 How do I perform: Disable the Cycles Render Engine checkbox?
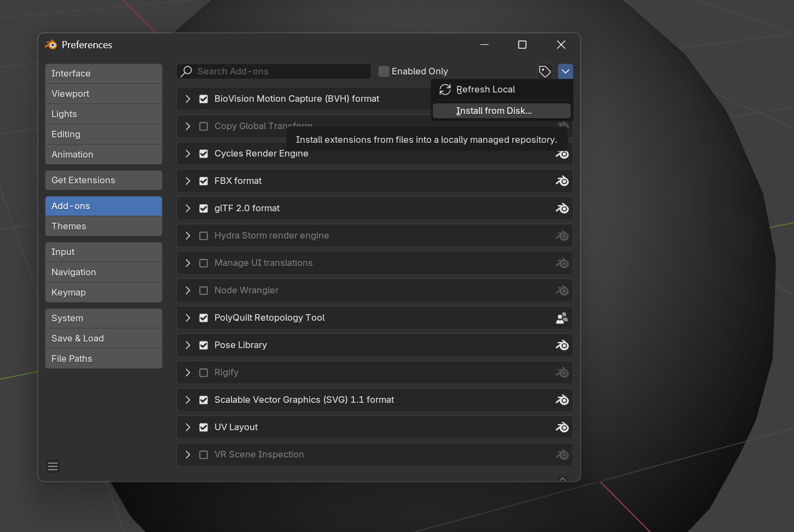(x=204, y=153)
